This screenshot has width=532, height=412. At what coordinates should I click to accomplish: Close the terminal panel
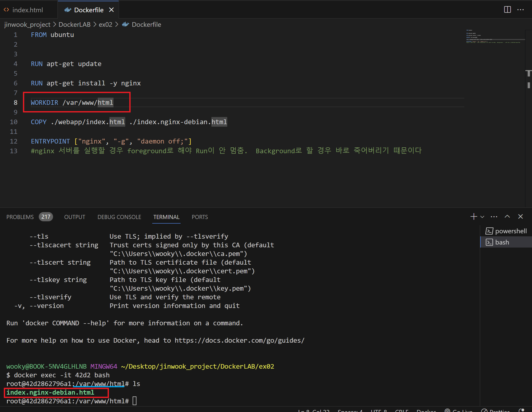521,216
